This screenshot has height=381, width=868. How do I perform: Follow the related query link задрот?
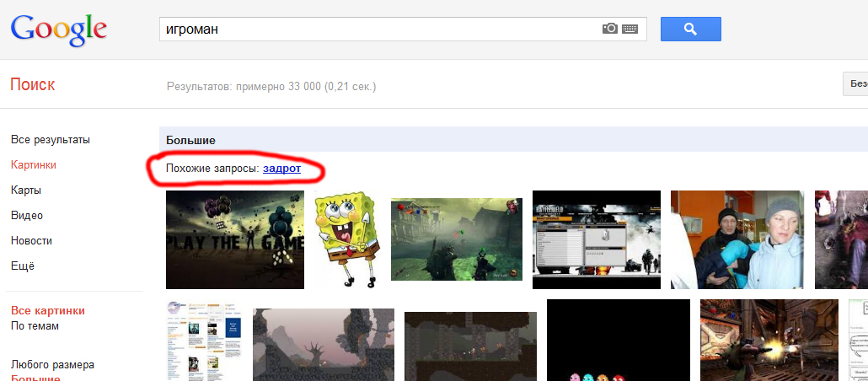[281, 169]
